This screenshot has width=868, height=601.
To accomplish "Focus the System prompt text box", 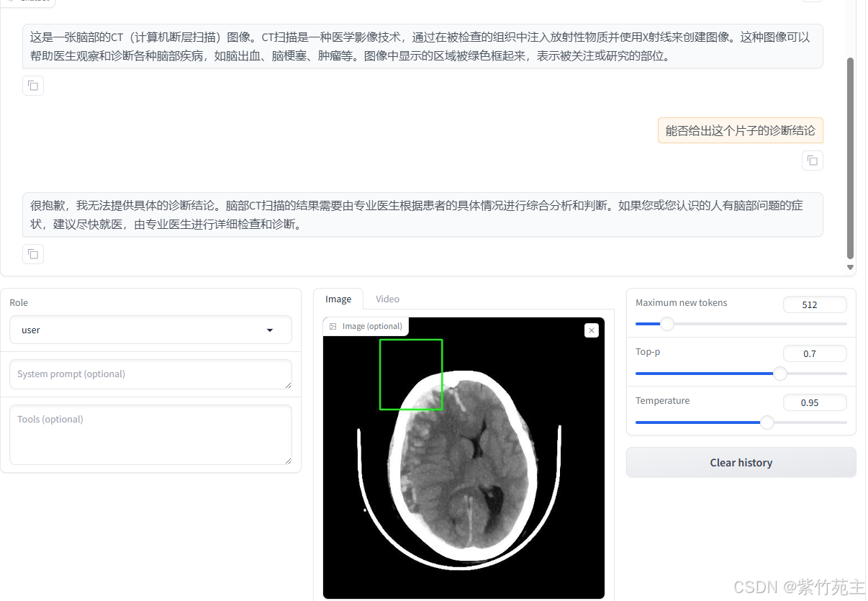I will pyautogui.click(x=150, y=374).
